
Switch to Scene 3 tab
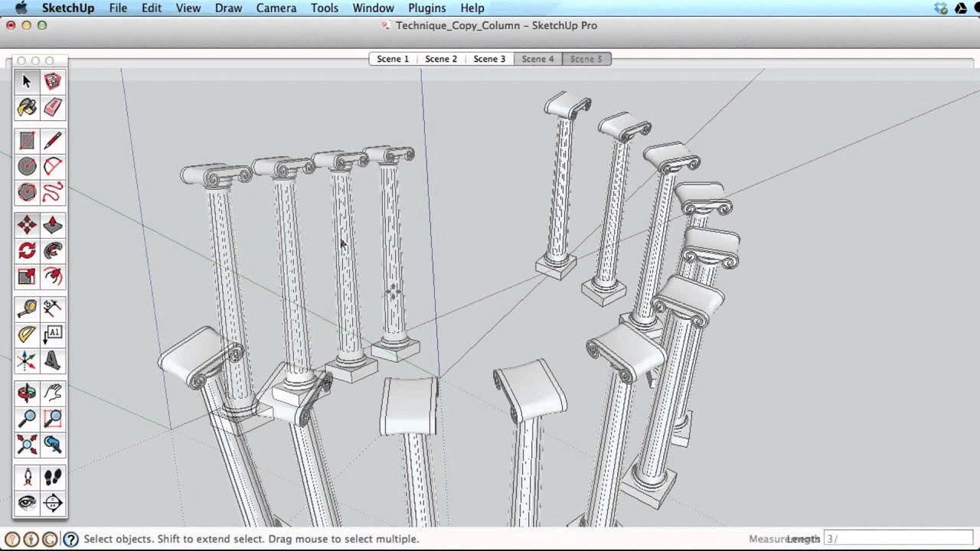pyautogui.click(x=489, y=59)
